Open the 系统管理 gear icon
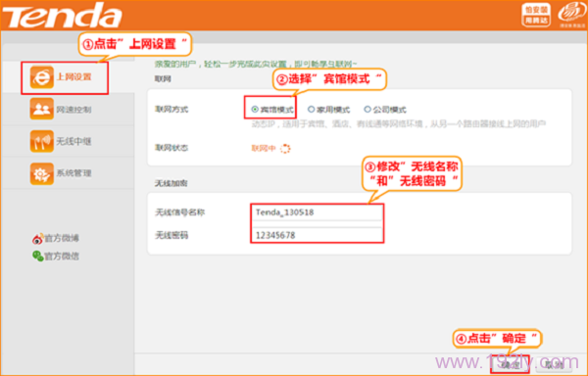The height and width of the screenshot is (376, 588). [41, 173]
